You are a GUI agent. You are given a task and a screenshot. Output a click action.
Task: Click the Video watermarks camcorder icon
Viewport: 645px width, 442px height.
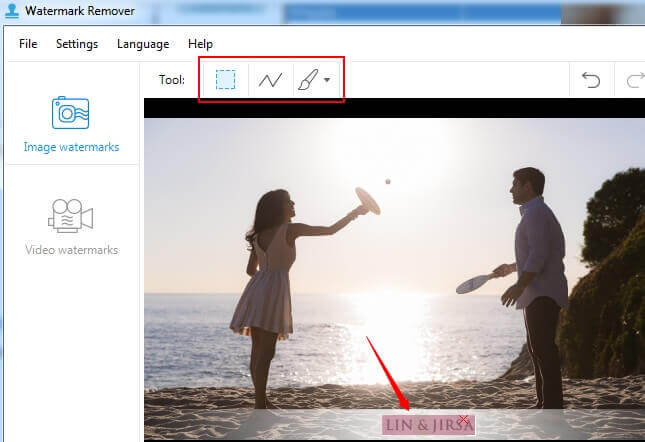pyautogui.click(x=71, y=215)
